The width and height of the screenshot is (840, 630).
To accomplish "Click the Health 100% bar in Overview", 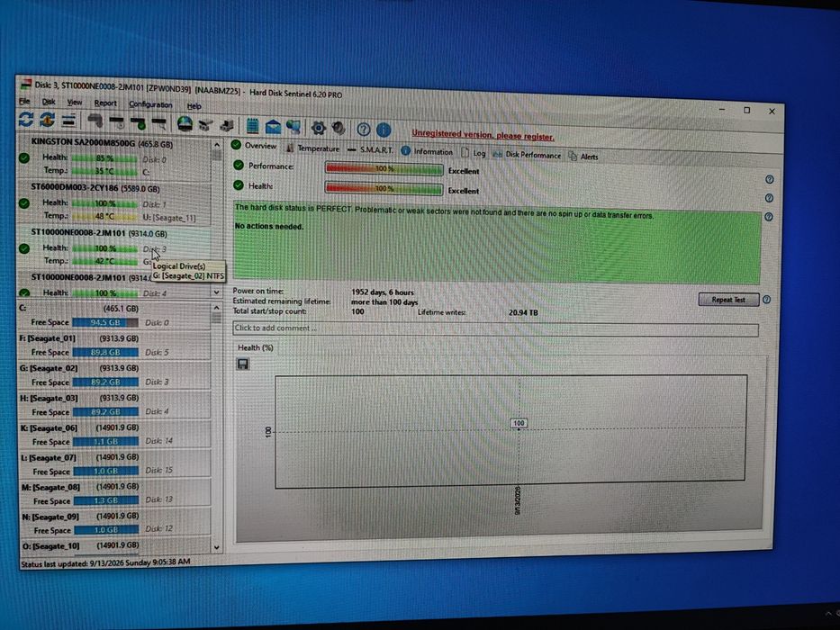I will [x=384, y=189].
